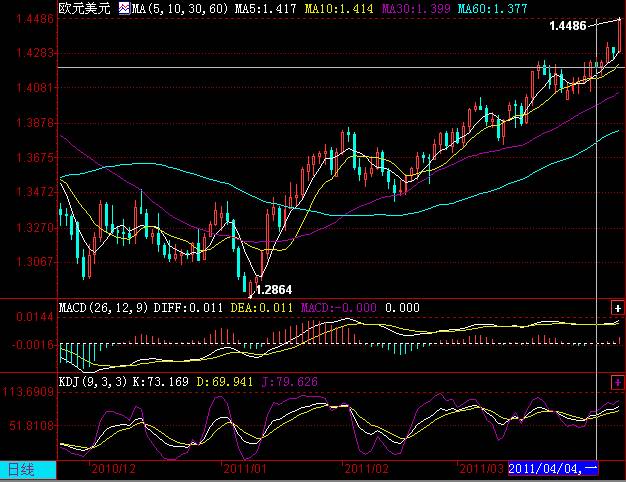Click the MA10:1.414 value
This screenshot has height=482, width=626.
click(339, 8)
